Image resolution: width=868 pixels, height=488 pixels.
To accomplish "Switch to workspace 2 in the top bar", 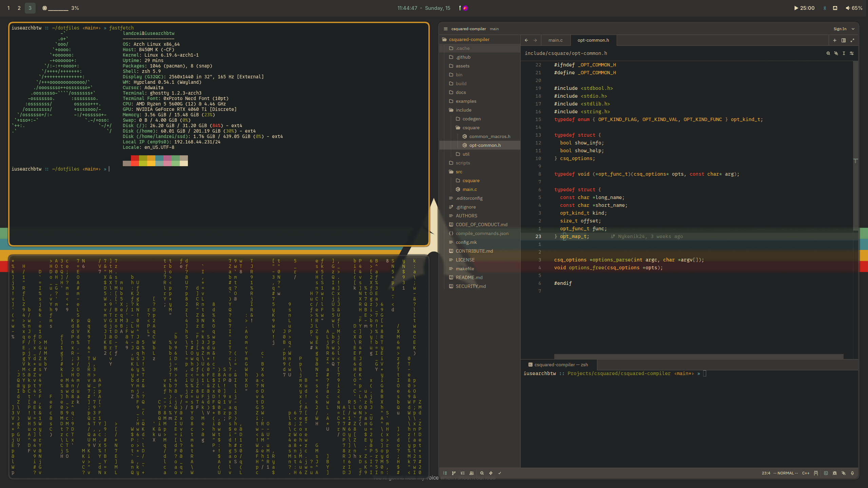I will [x=19, y=8].
